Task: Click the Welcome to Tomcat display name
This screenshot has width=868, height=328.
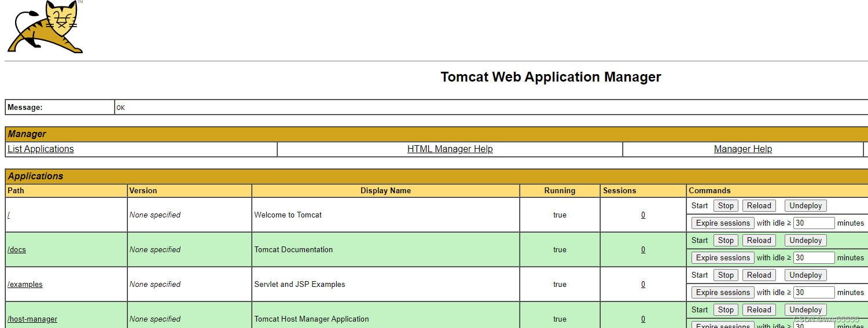Action: tap(288, 215)
